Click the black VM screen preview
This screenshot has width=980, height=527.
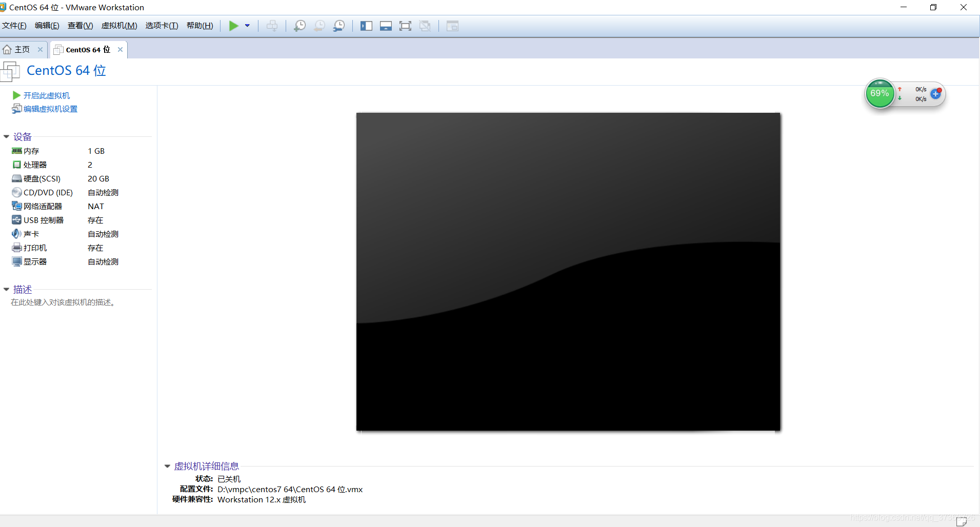coord(568,272)
